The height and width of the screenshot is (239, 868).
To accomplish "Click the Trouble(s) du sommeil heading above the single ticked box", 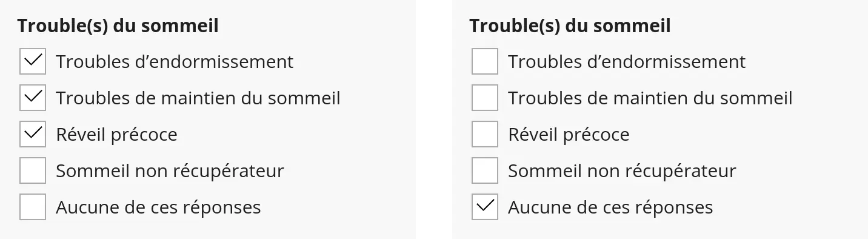I will [570, 26].
